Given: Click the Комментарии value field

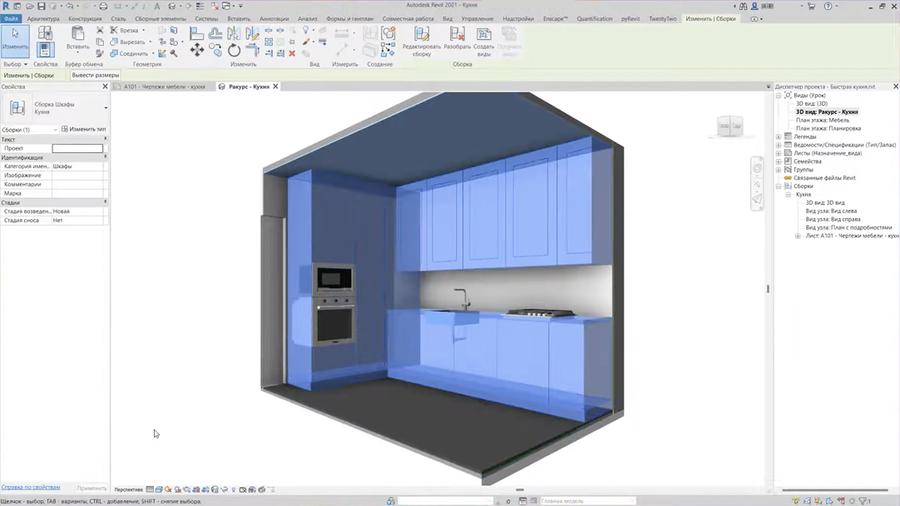Looking at the screenshot, I should coord(77,184).
